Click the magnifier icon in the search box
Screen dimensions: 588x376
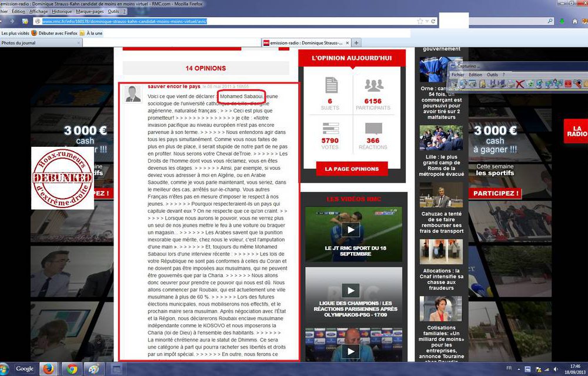point(550,21)
